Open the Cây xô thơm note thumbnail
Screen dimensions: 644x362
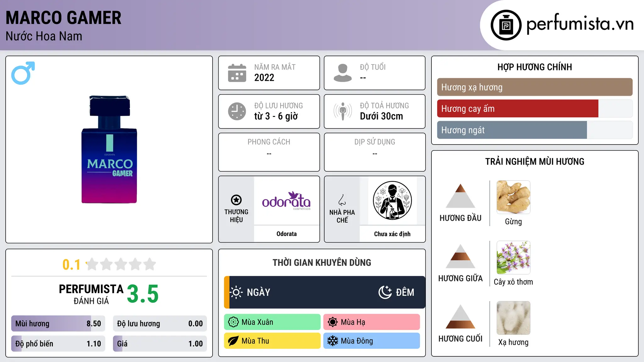click(513, 258)
